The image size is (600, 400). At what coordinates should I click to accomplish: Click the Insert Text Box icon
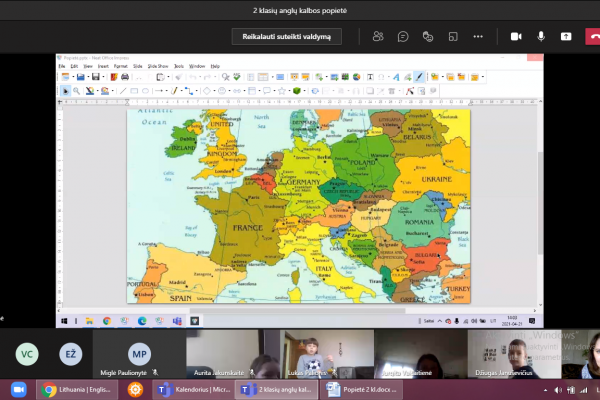[370, 77]
